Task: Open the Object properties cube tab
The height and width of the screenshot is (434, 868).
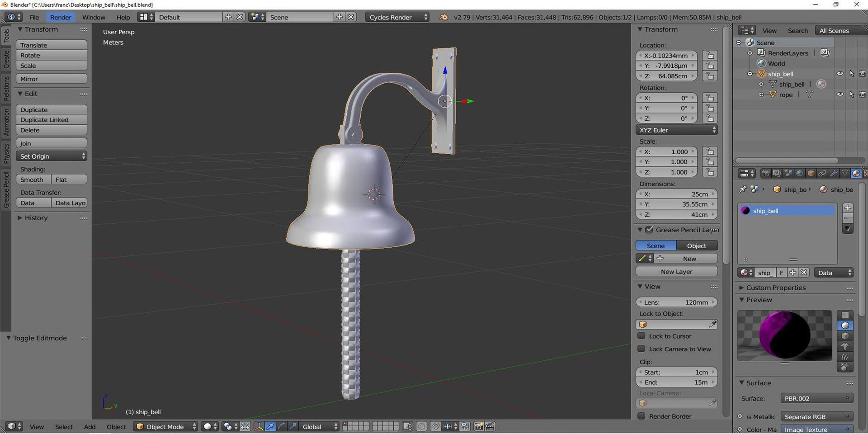Action: point(811,174)
